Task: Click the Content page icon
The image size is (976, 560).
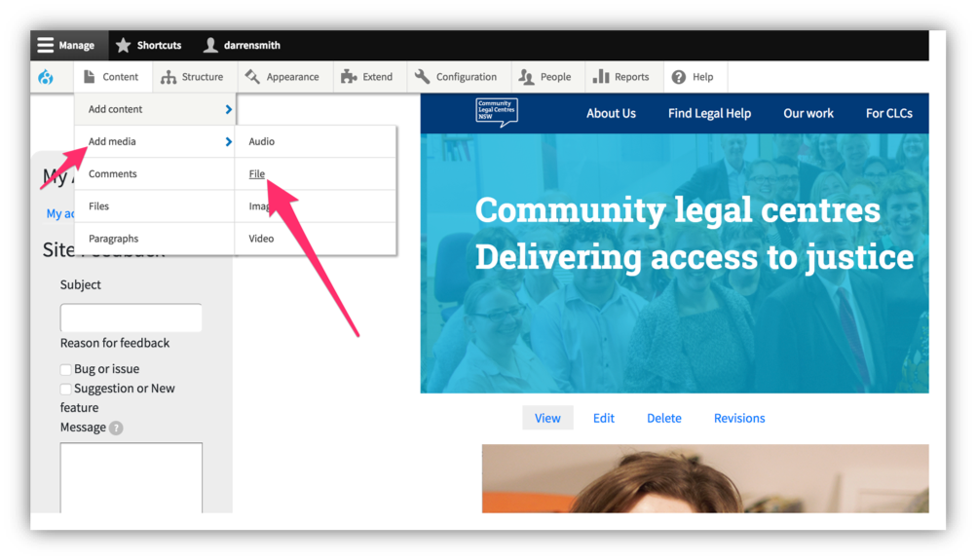Action: point(89,77)
